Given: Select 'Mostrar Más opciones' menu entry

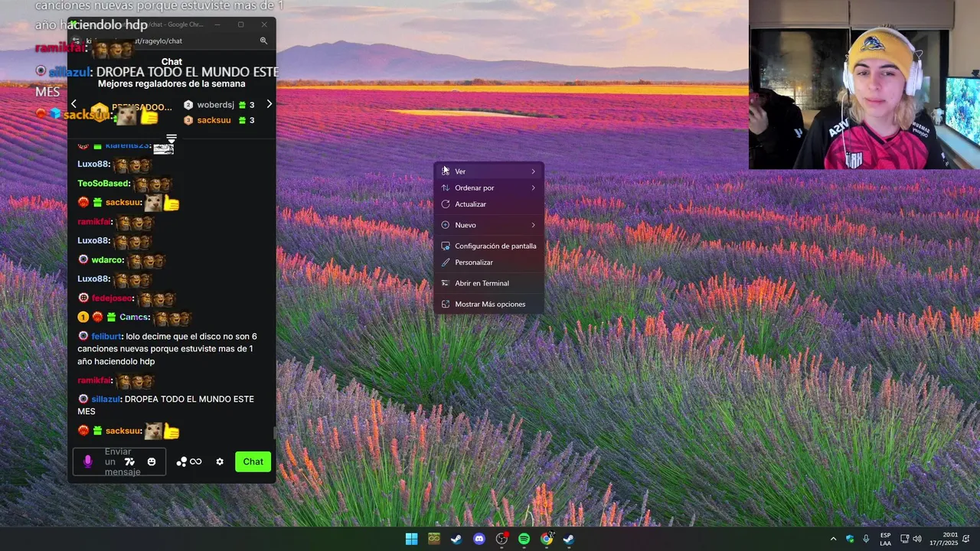Looking at the screenshot, I should click(x=488, y=304).
